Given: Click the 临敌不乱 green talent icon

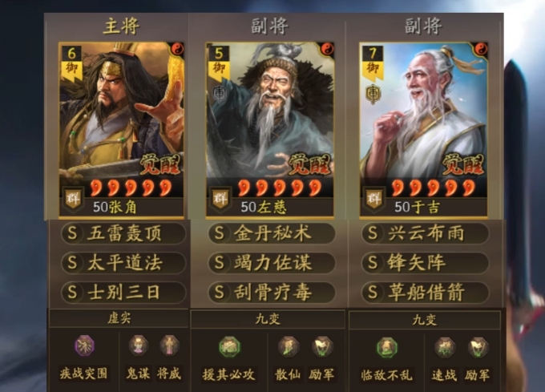Looking at the screenshot, I should [387, 347].
